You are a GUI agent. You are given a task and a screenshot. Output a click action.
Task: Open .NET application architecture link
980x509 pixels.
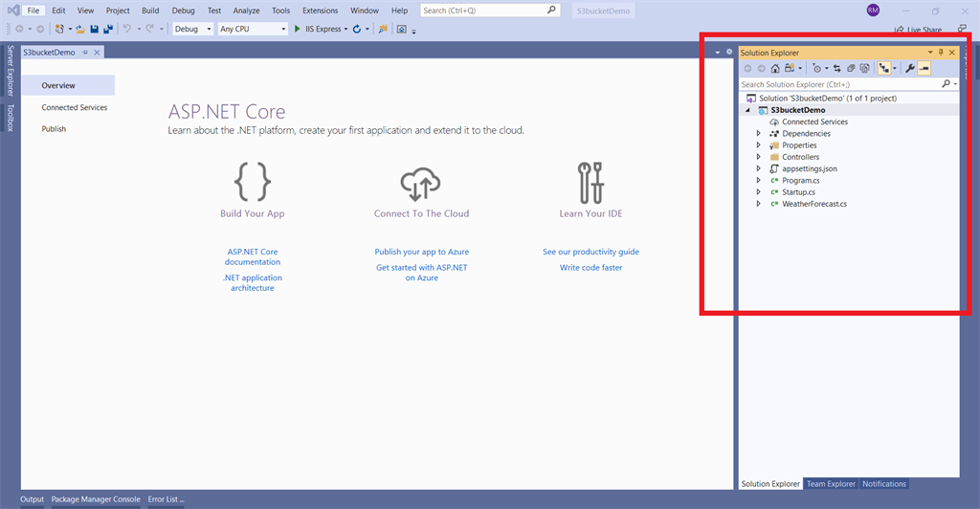pos(253,283)
